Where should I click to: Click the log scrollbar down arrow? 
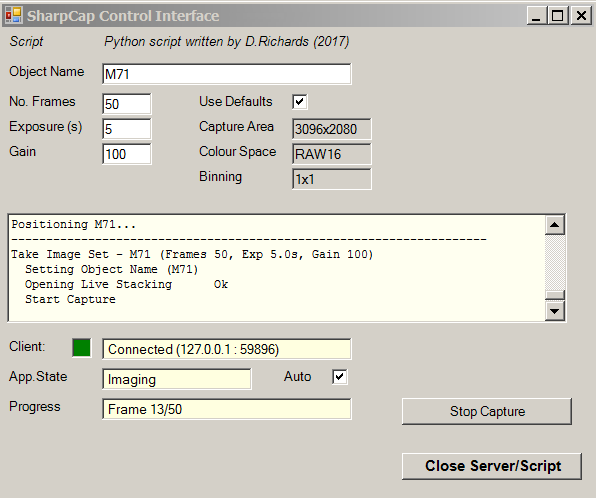555,311
